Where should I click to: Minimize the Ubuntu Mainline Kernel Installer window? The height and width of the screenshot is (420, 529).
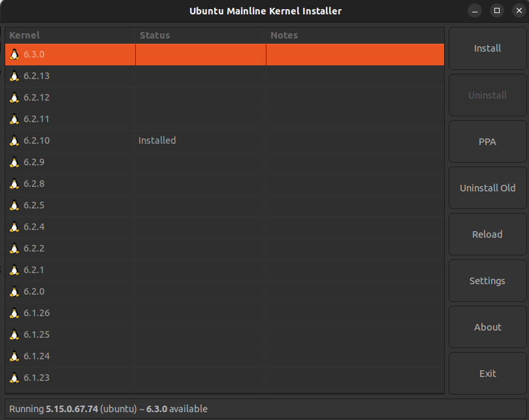tap(475, 11)
